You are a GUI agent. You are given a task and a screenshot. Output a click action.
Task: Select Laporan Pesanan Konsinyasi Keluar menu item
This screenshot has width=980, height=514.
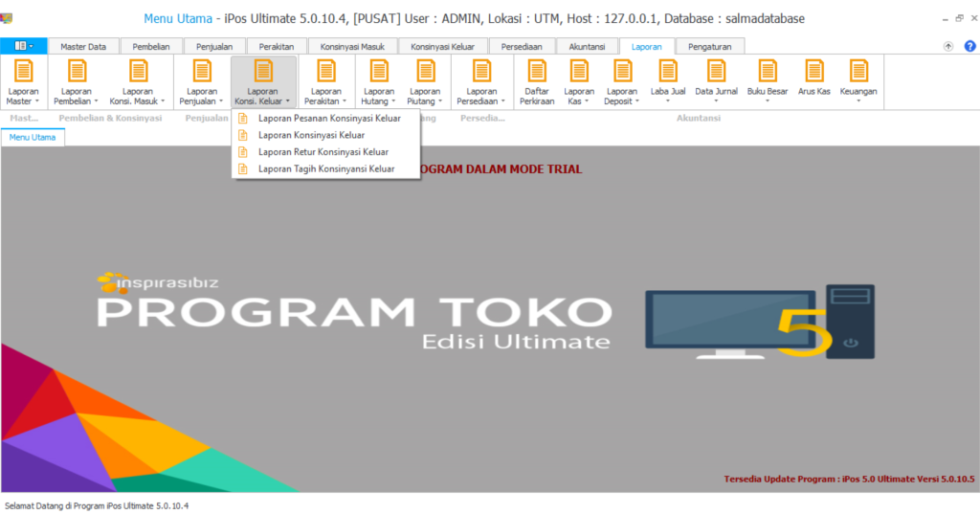coord(325,118)
